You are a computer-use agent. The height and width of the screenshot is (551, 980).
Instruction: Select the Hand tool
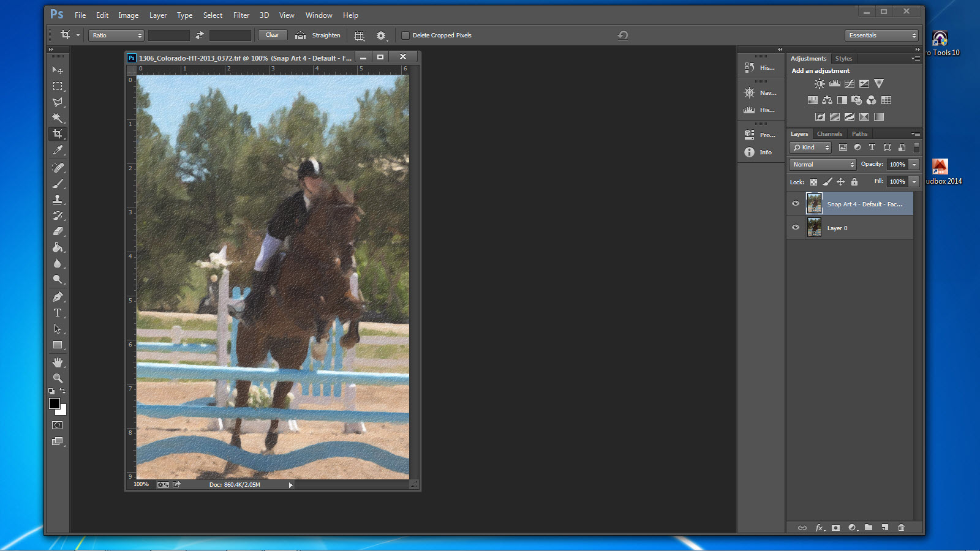[x=58, y=362]
